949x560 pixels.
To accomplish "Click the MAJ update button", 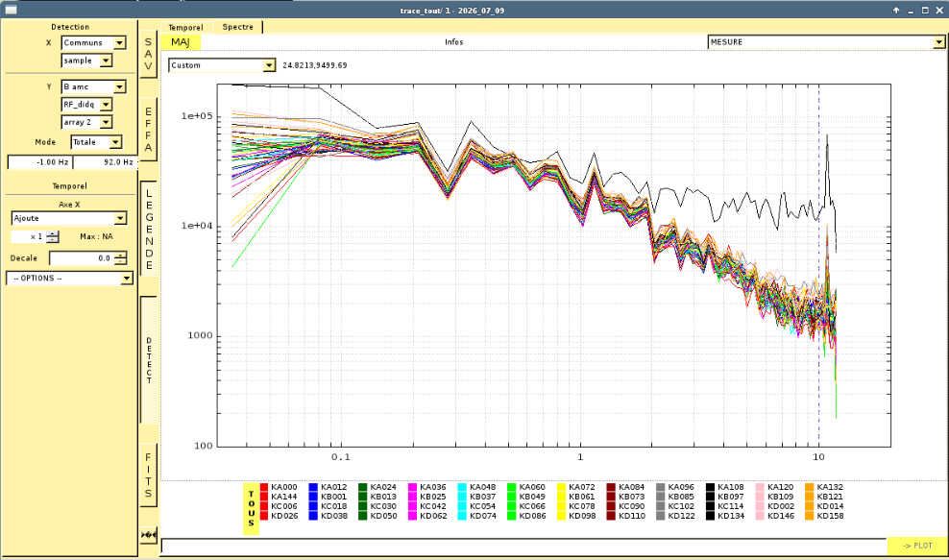I will click(181, 41).
